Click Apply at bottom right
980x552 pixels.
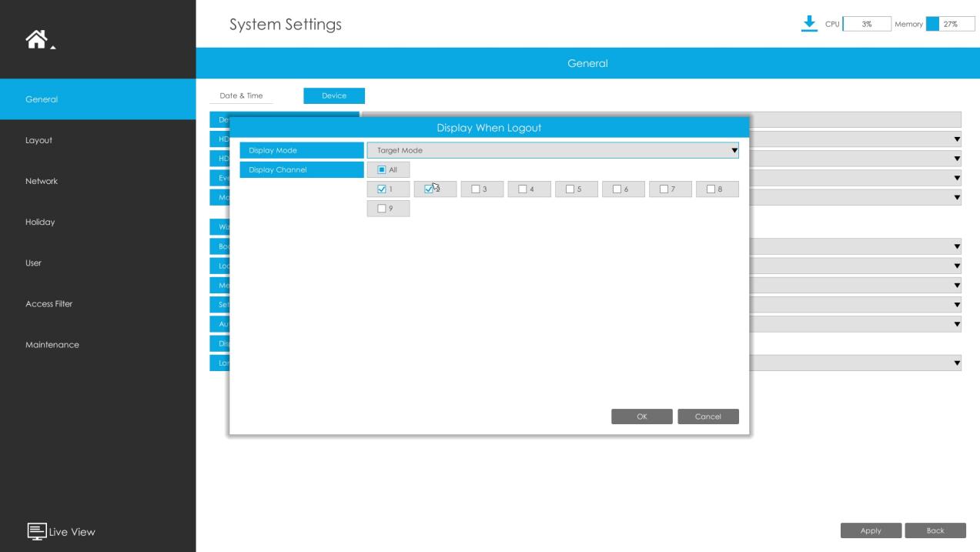(871, 530)
